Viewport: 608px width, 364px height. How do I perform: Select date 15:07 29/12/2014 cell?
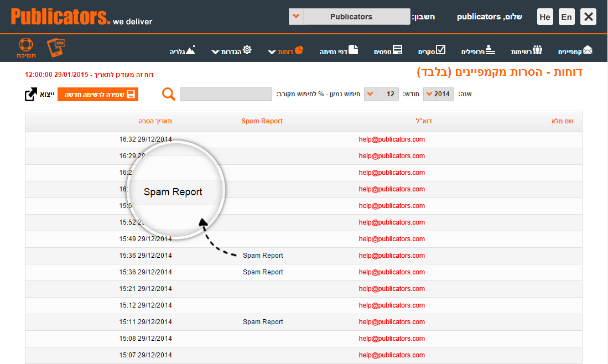point(145,355)
